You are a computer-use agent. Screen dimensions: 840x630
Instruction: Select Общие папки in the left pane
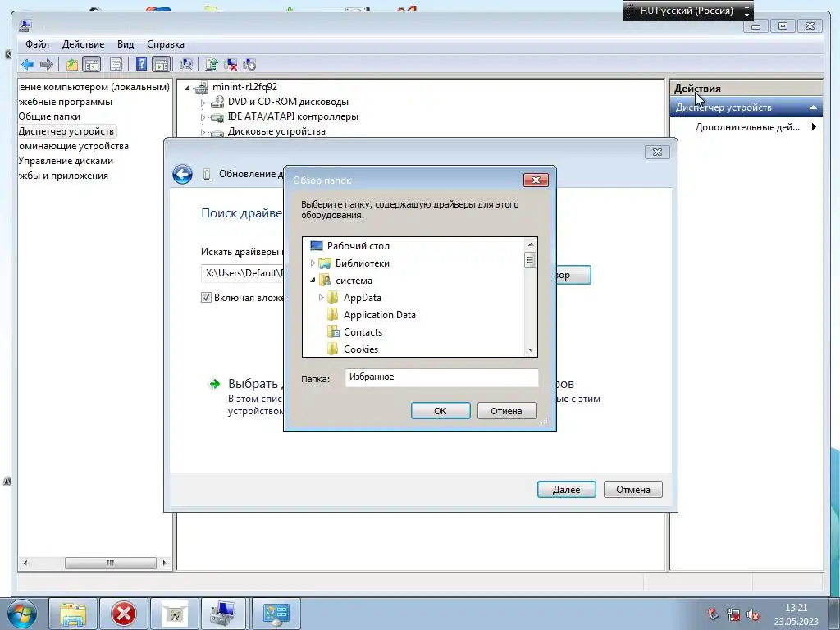tap(49, 116)
